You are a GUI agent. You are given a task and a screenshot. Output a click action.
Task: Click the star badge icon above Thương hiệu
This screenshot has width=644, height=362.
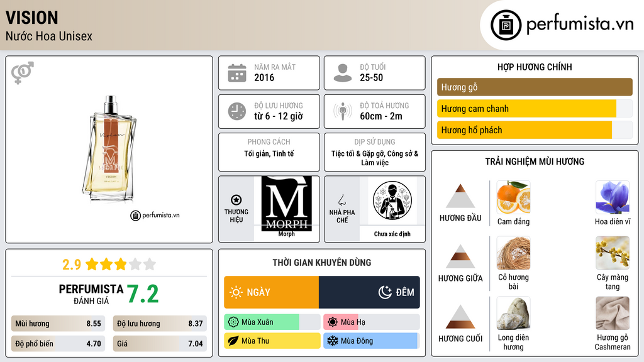click(x=236, y=200)
